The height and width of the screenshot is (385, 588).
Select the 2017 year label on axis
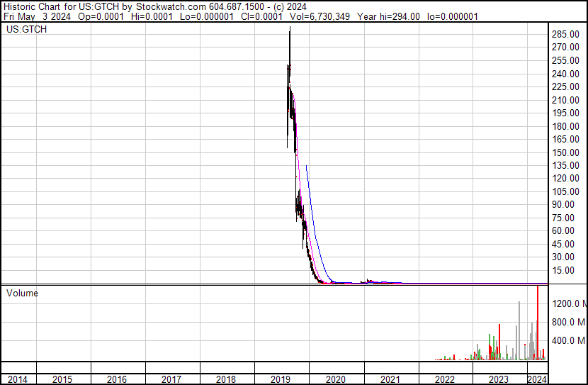(171, 379)
